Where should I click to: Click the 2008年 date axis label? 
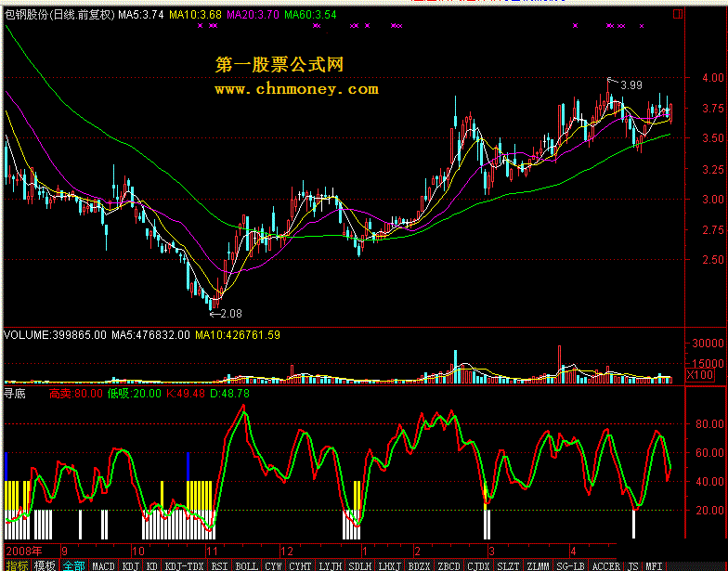pyautogui.click(x=24, y=552)
